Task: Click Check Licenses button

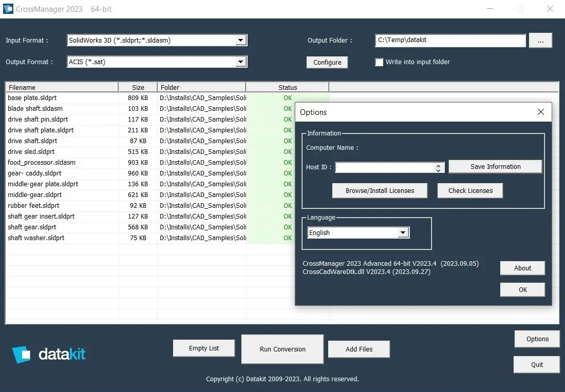Action: pos(470,191)
